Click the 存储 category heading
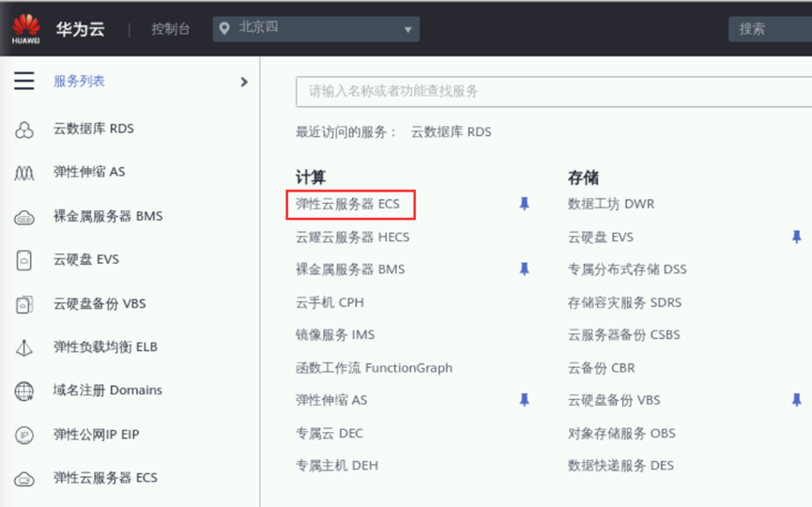This screenshot has width=812, height=507. tap(583, 177)
